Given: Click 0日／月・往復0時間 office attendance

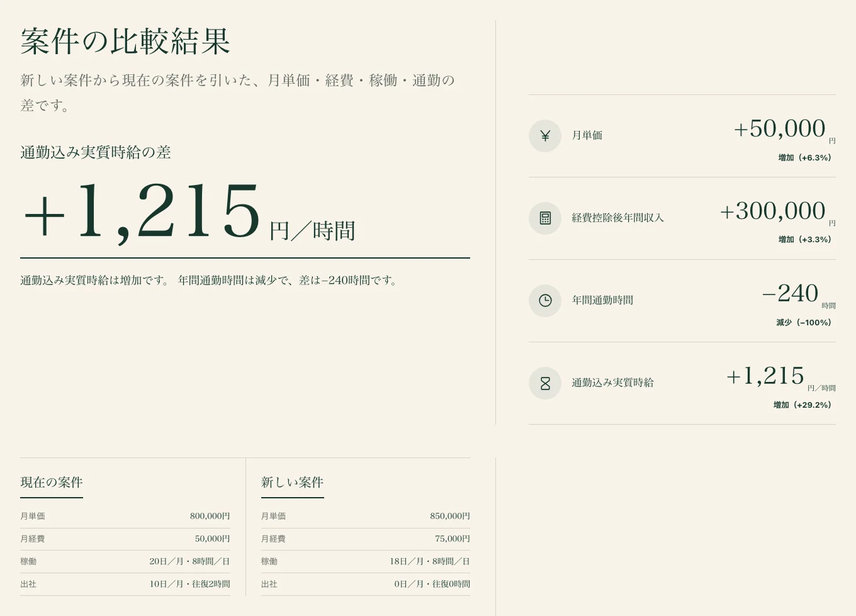Looking at the screenshot, I should (432, 584).
